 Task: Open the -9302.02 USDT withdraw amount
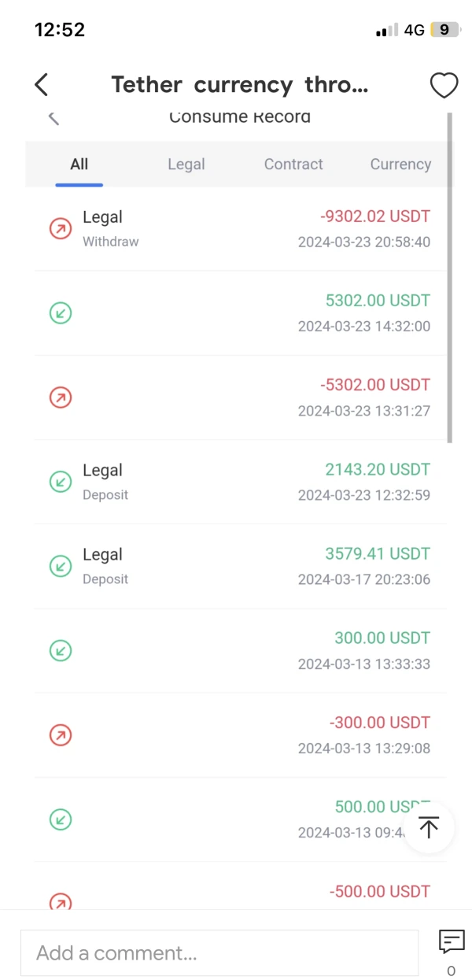tap(375, 216)
